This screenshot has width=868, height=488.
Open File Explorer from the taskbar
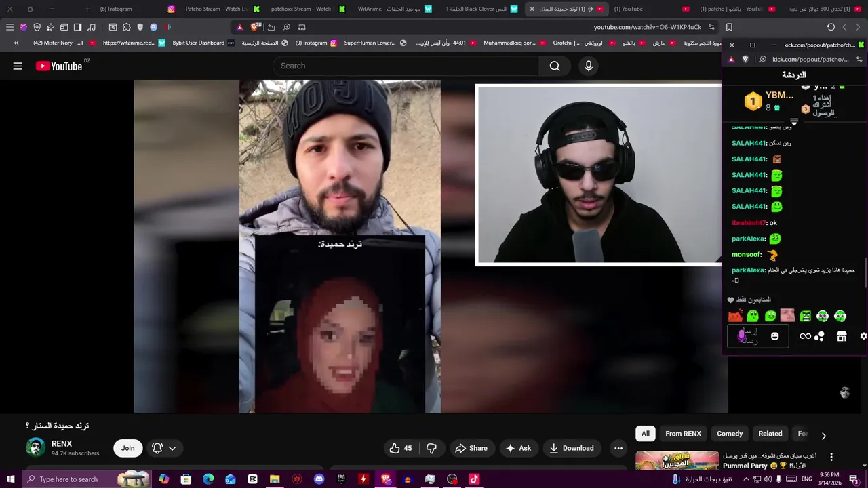click(275, 479)
